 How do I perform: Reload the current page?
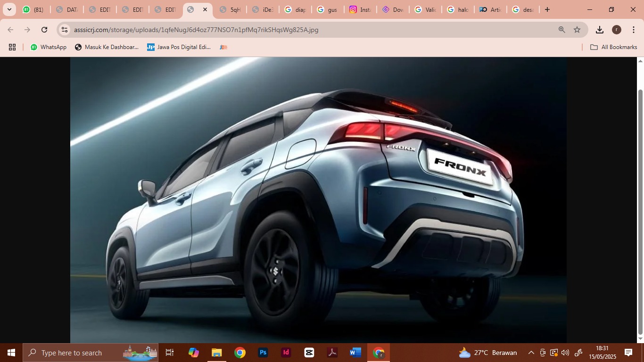point(44,30)
